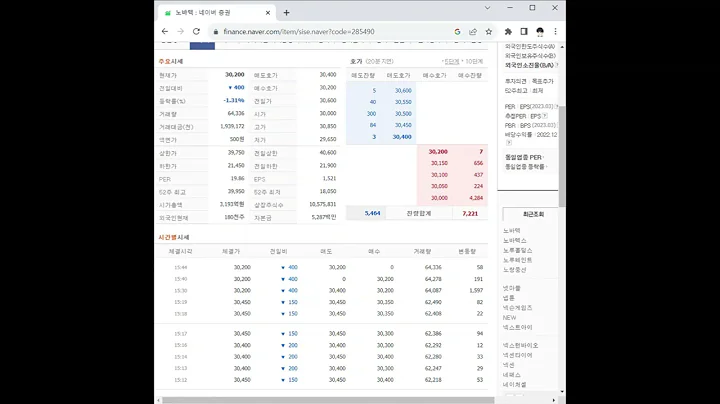The image size is (720, 404).
Task: Reload the page with the refresh icon
Action: pos(196,31)
